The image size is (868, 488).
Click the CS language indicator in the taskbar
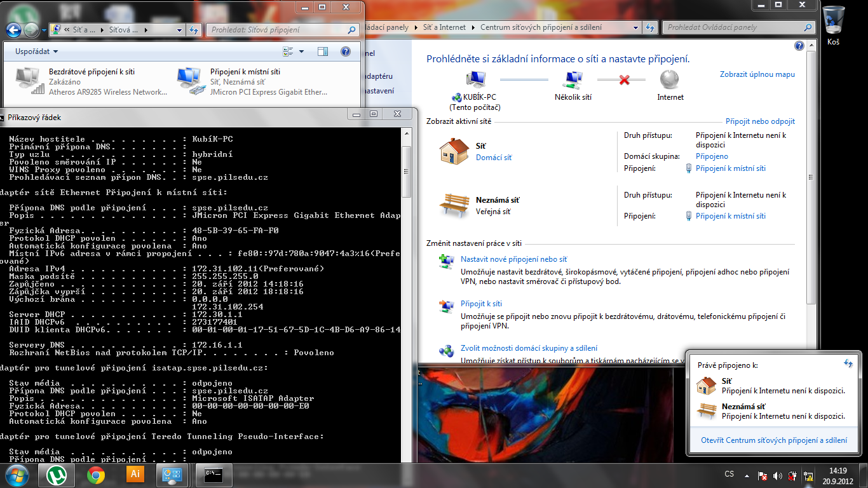tap(729, 475)
